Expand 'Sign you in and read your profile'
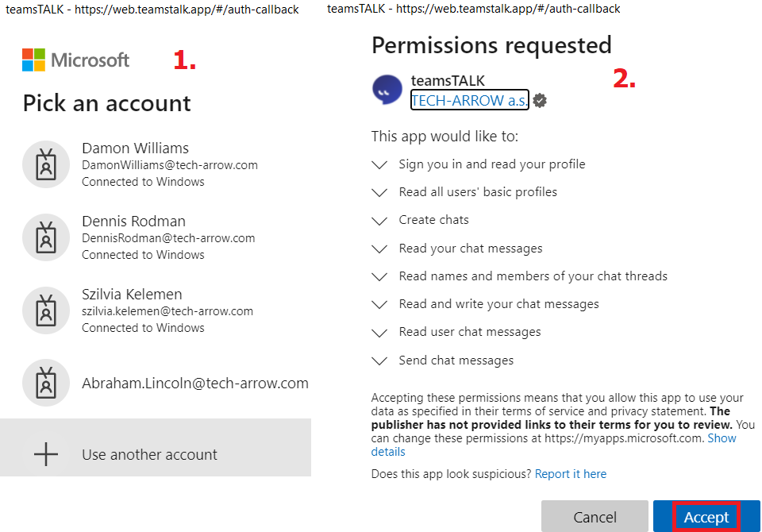The height and width of the screenshot is (532, 762). point(380,164)
